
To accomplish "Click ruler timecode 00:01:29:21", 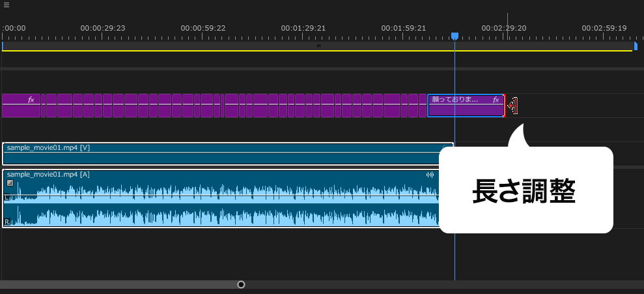I will click(303, 29).
